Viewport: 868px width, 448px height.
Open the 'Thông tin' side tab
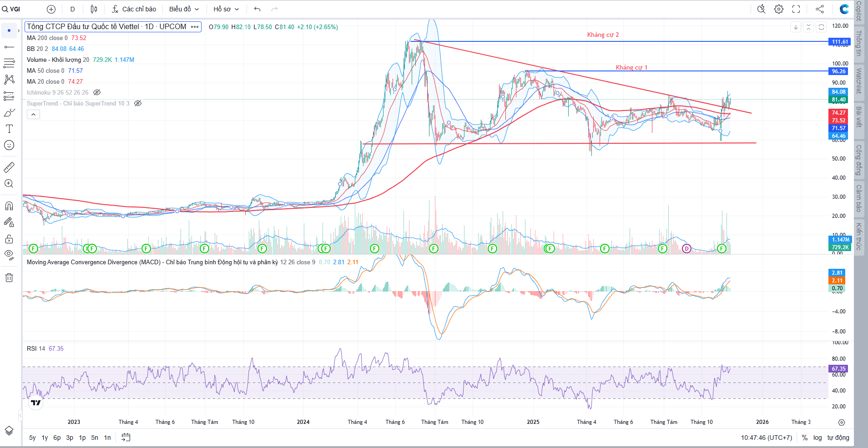[x=859, y=43]
